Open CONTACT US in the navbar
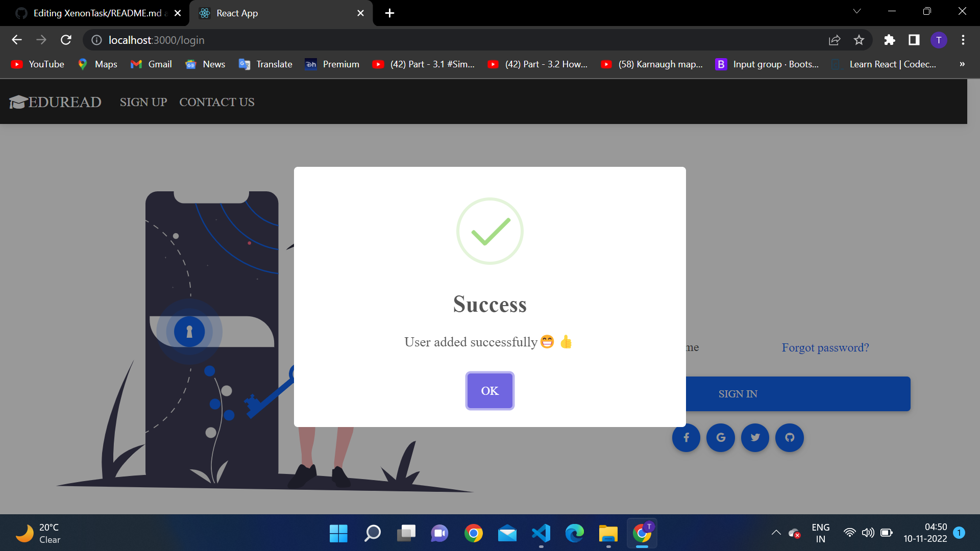This screenshot has width=980, height=551. [x=216, y=102]
